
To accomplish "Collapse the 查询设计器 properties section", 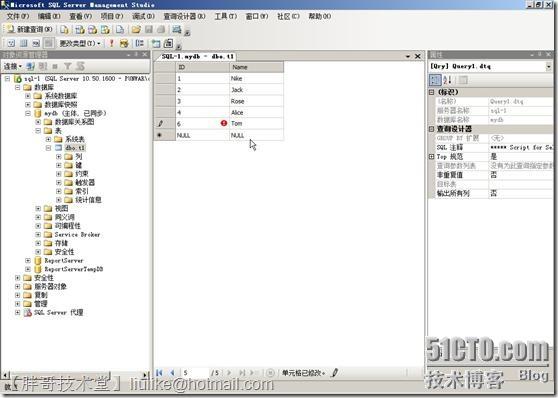I will coord(431,129).
